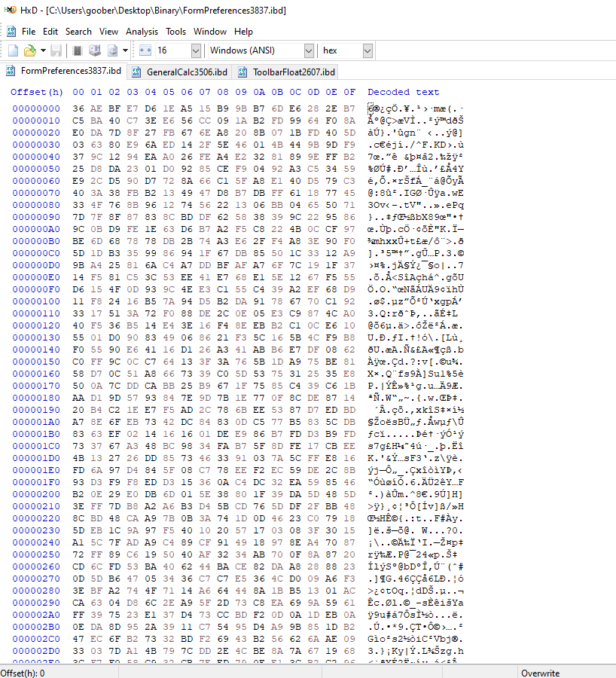Click the Open disk image icon
This screenshot has height=678, width=616.
point(112,50)
